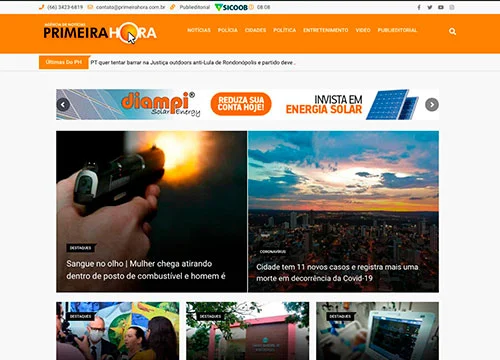Click the phone icon in top bar
Image resolution: width=500 pixels, height=360 pixels.
[x=41, y=7]
